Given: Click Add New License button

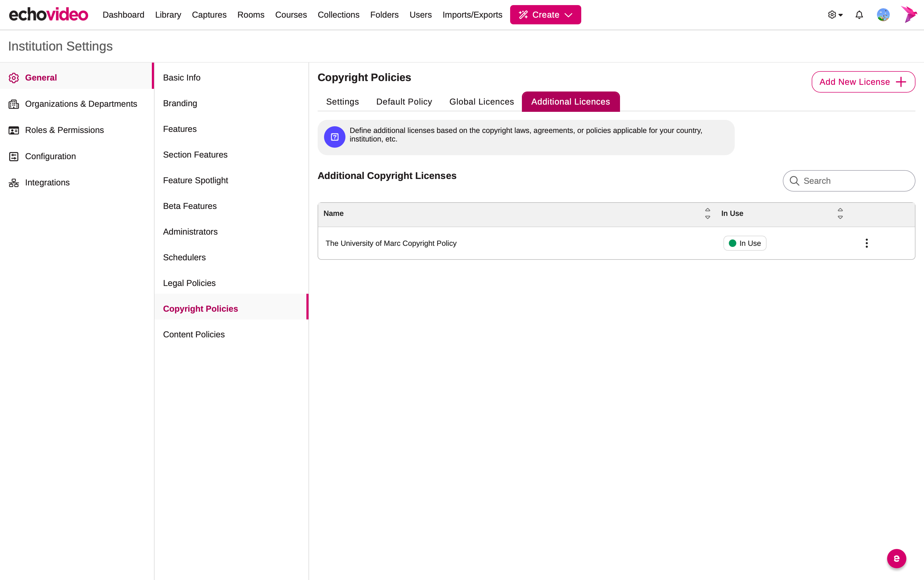Looking at the screenshot, I should click(x=863, y=82).
